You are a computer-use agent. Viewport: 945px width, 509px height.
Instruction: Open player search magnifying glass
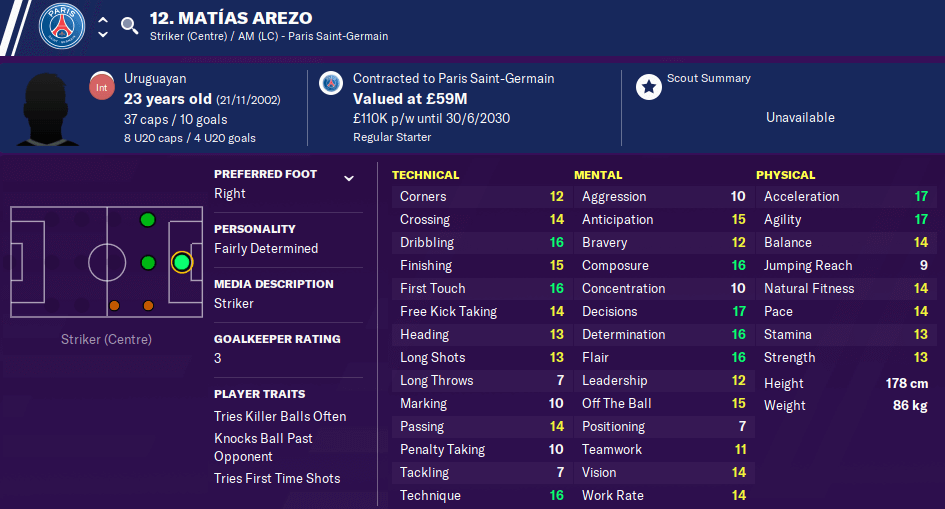point(129,25)
